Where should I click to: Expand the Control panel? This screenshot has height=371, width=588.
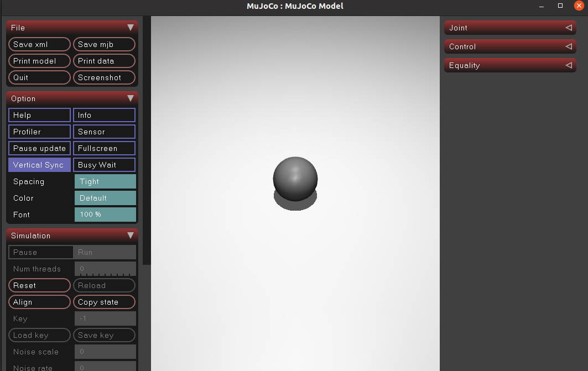510,46
